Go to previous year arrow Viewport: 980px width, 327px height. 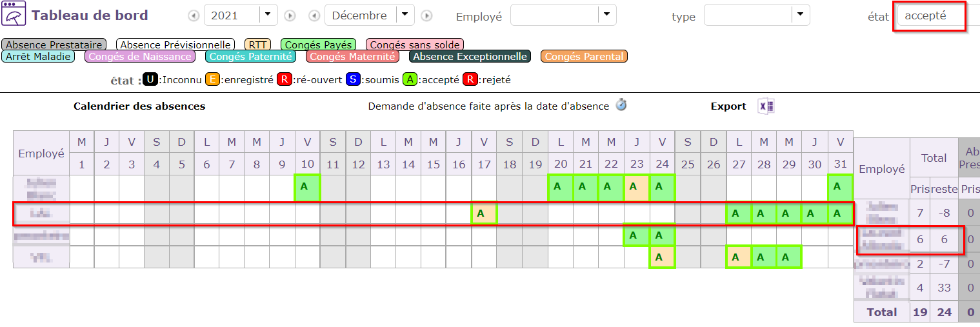pyautogui.click(x=194, y=15)
